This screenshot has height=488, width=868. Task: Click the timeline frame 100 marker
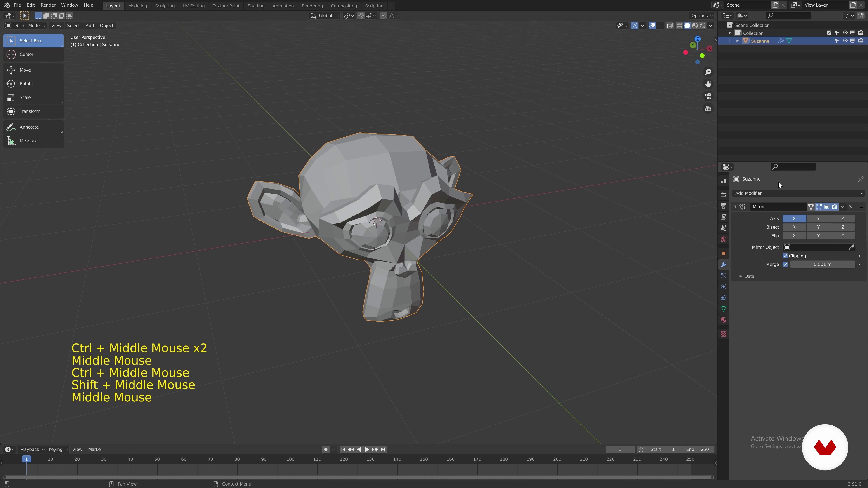tap(290, 459)
